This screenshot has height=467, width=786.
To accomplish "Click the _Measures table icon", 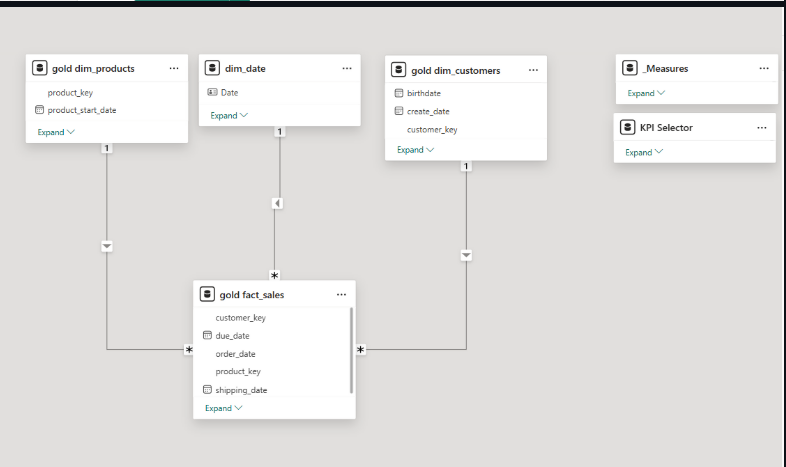I will pyautogui.click(x=630, y=68).
